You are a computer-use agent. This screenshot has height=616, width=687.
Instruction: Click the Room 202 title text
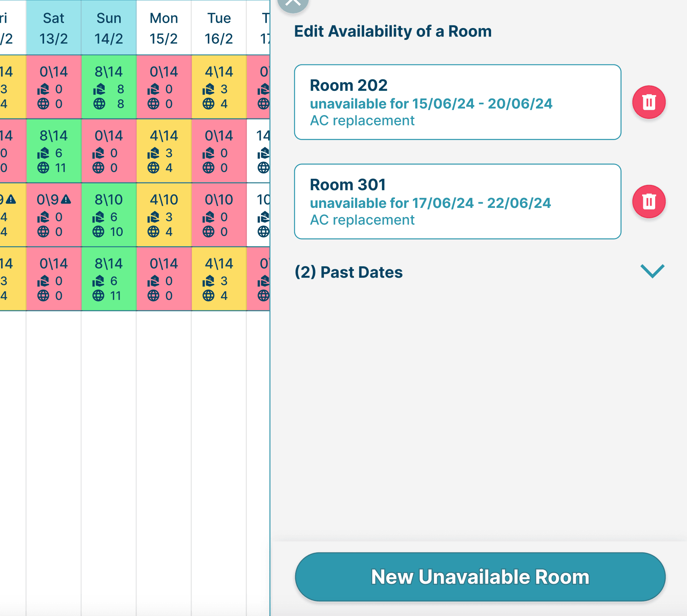(x=348, y=85)
